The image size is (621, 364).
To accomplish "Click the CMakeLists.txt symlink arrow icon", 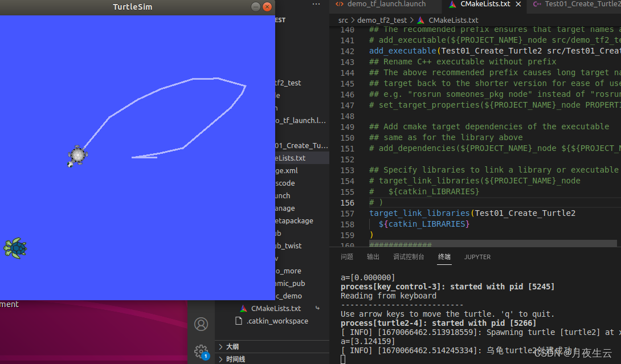I will click(317, 308).
